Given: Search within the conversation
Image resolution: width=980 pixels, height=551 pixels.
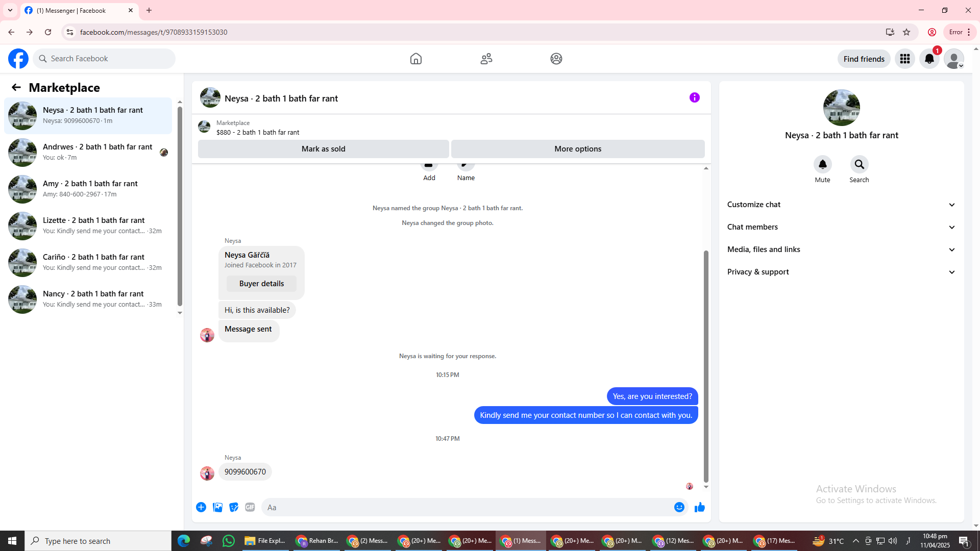Looking at the screenshot, I should pos(859,164).
